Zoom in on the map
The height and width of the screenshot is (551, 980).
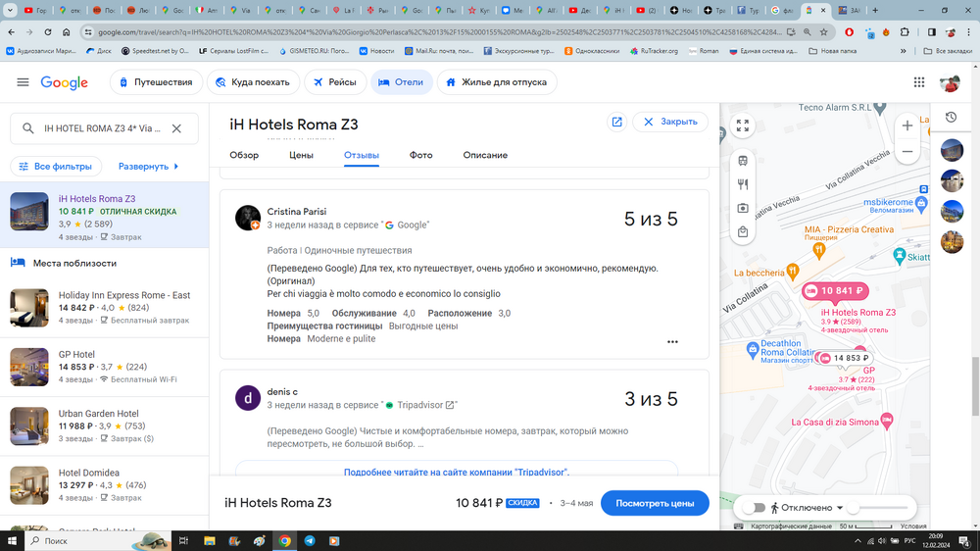click(x=906, y=125)
